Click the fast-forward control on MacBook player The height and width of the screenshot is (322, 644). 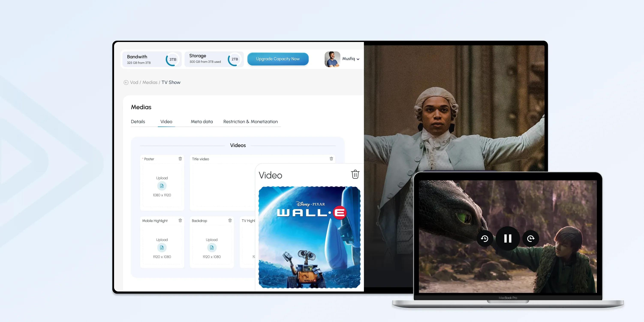(x=531, y=238)
